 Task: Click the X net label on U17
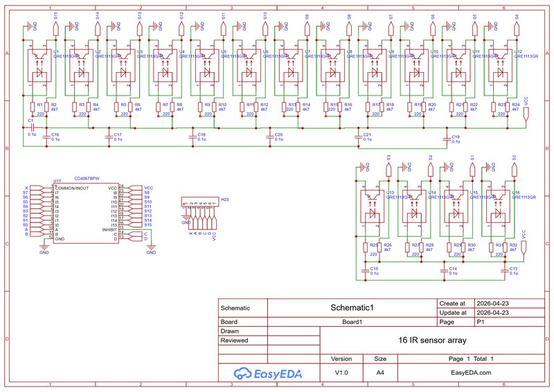coord(26,188)
